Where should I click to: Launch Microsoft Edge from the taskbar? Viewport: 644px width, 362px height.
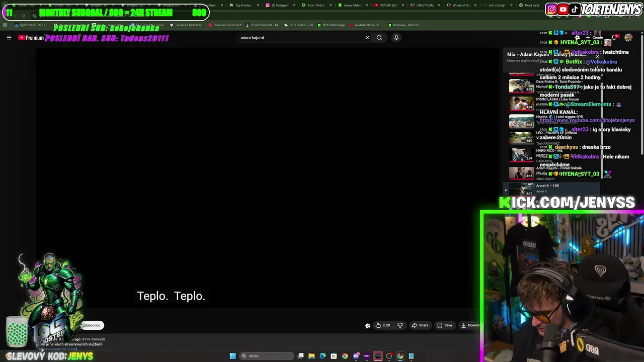(323, 356)
